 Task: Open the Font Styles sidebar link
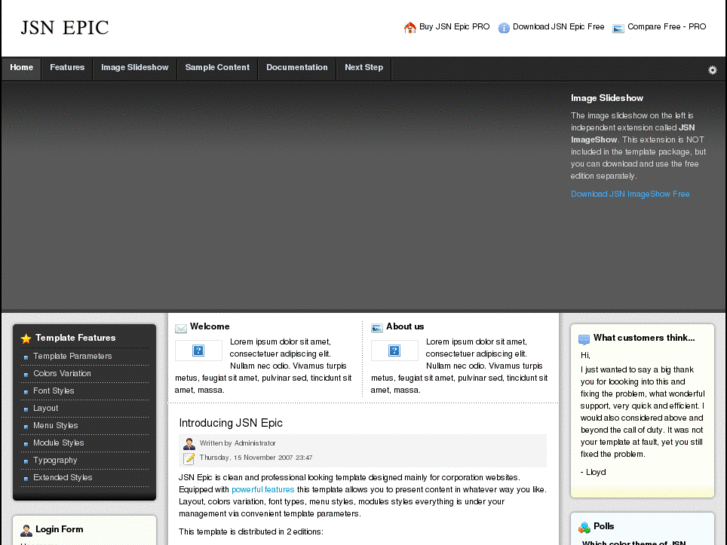tap(54, 391)
